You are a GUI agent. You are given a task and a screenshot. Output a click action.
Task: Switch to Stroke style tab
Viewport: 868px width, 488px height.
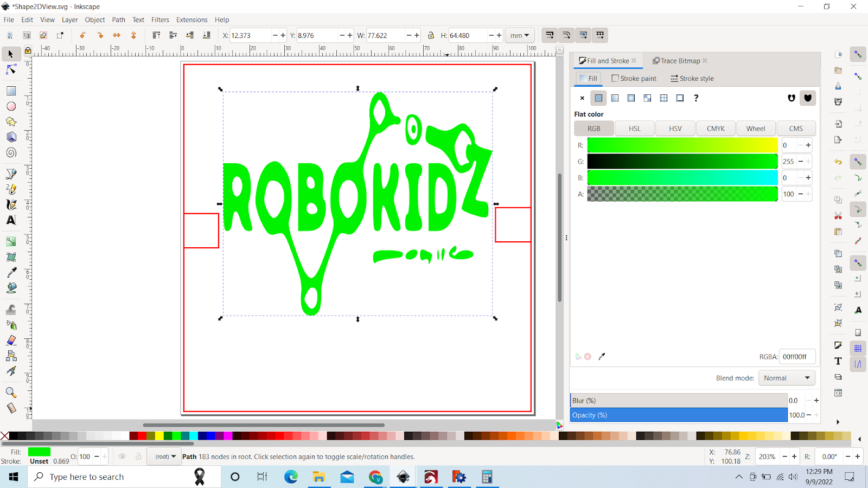click(692, 79)
